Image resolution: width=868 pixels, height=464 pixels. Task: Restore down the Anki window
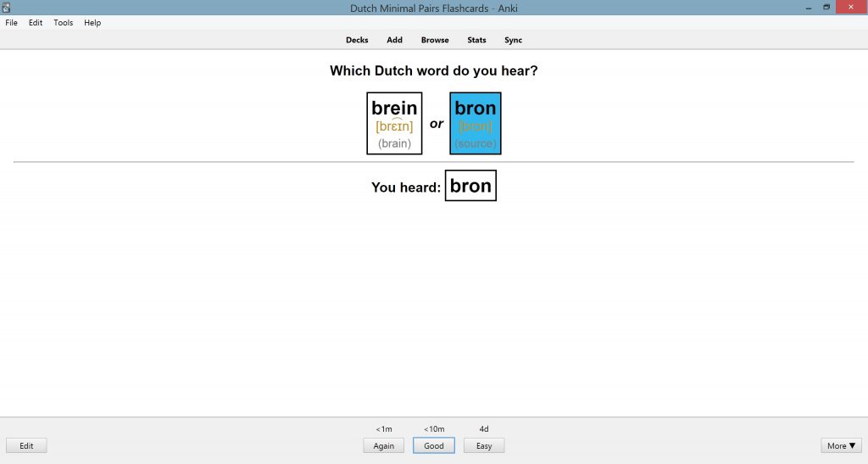826,8
